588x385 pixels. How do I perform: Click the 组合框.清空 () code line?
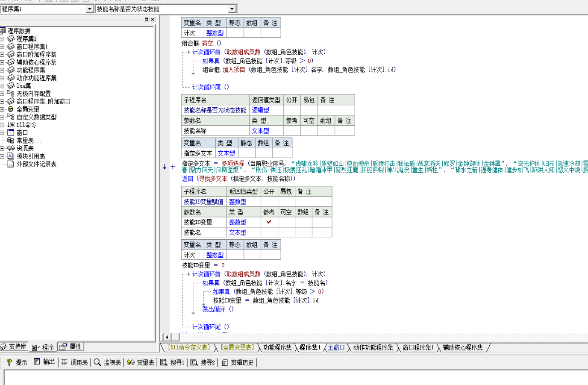pyautogui.click(x=202, y=43)
